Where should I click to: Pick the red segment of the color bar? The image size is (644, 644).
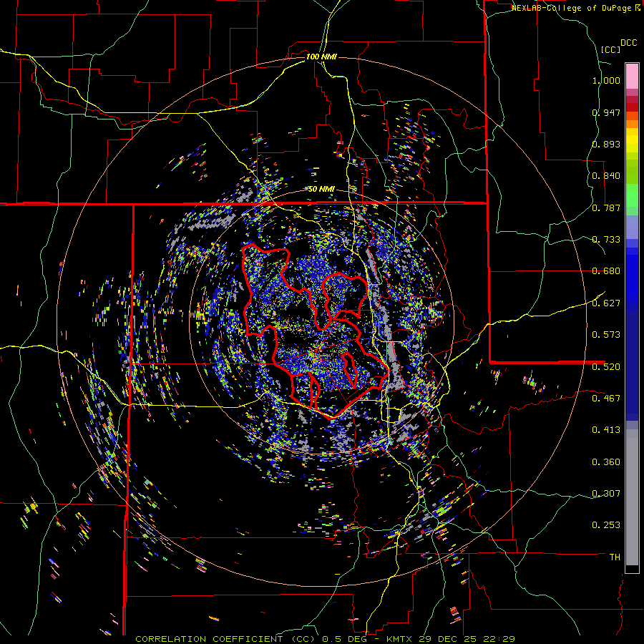[x=632, y=107]
